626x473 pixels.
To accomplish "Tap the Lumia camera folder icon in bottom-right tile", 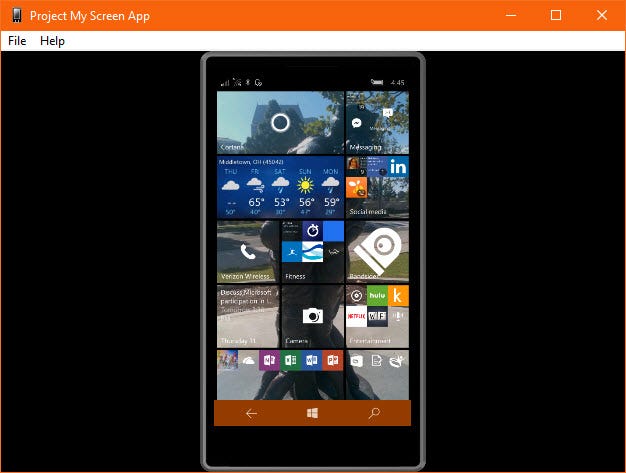I will pyautogui.click(x=357, y=361).
